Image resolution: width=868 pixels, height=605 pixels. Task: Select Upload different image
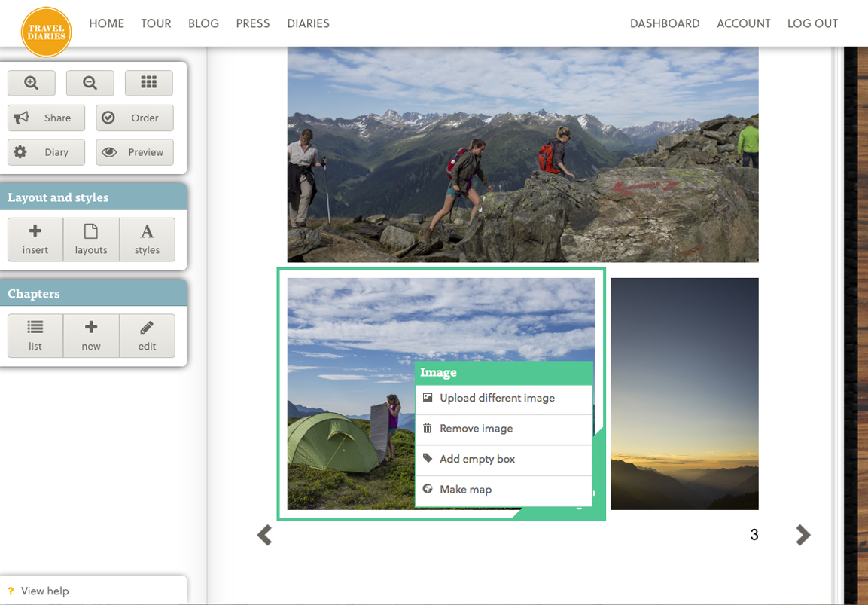[x=504, y=399]
